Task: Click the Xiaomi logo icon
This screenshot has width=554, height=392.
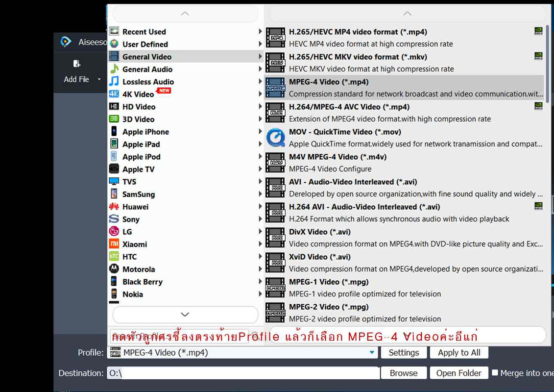Action: coord(114,244)
